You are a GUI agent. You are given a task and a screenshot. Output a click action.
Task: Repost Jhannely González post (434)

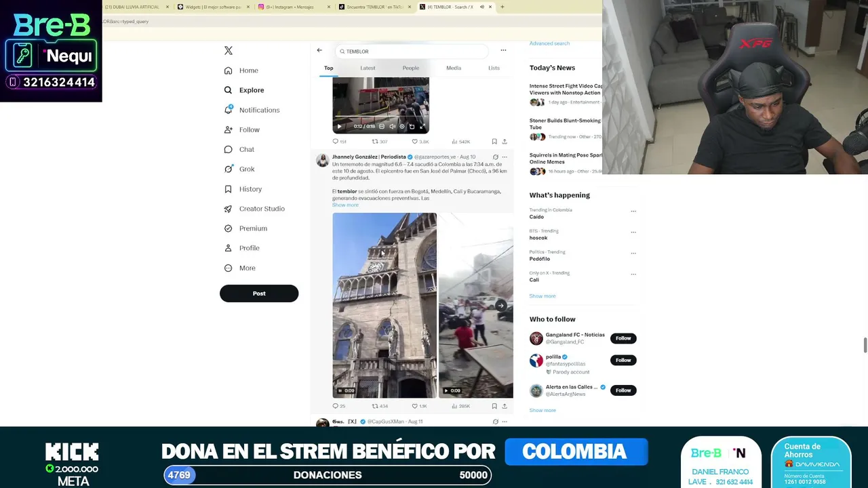click(380, 406)
